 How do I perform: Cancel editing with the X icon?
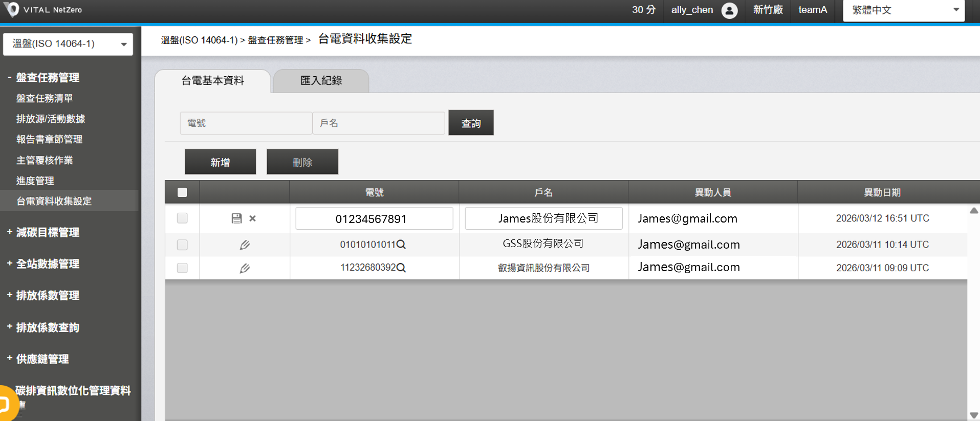[x=252, y=218]
